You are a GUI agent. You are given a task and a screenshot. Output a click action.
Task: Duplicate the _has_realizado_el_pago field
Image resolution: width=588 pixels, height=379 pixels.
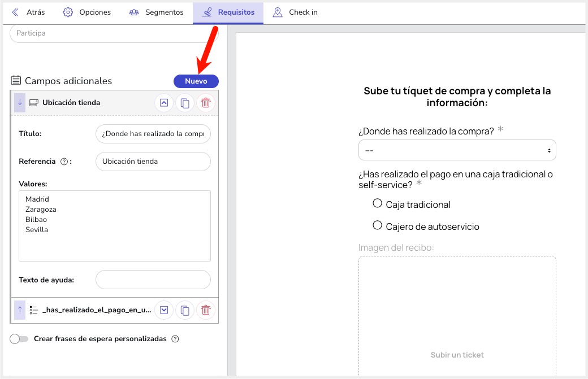(184, 310)
